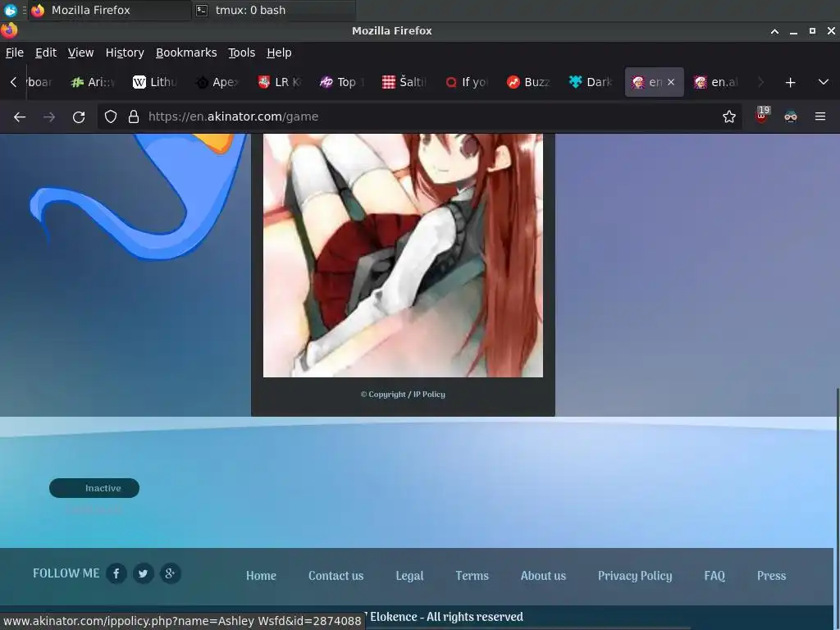This screenshot has width=840, height=630.
Task: Open the History menu
Action: click(125, 52)
